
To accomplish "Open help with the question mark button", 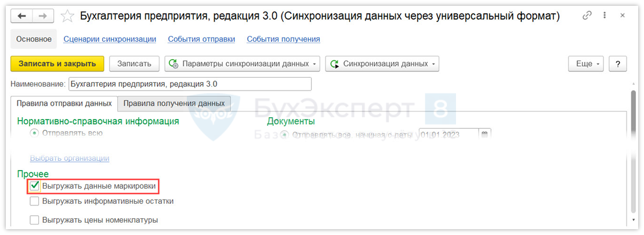I will coord(617,64).
